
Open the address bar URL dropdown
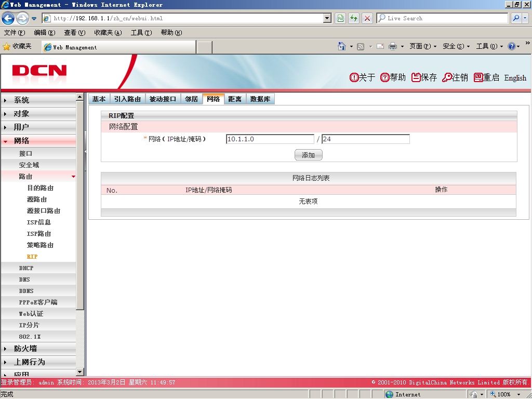[x=327, y=18]
